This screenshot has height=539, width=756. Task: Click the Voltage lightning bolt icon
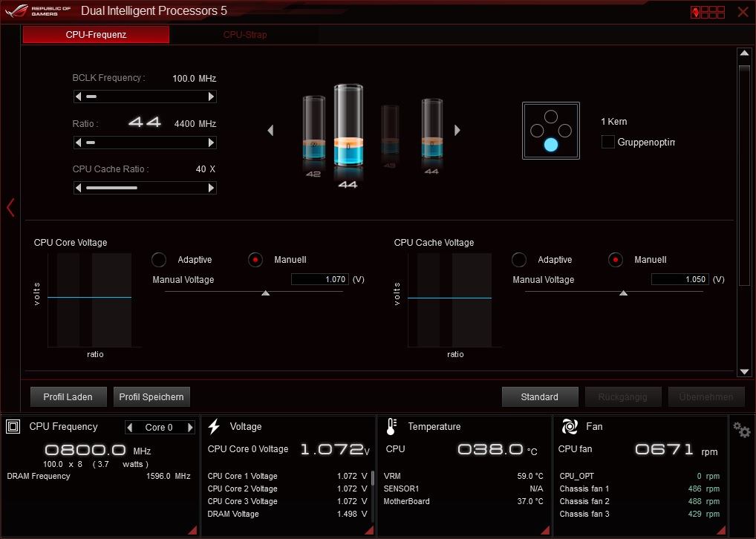(214, 427)
